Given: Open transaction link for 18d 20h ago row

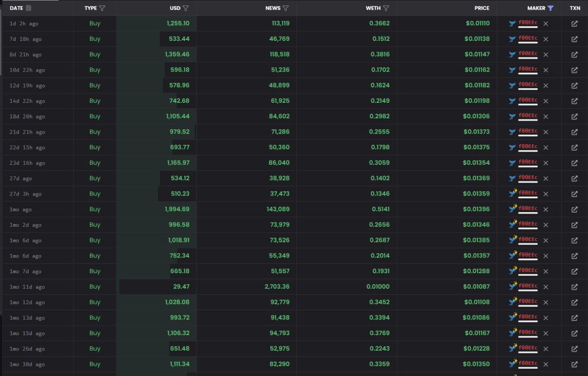Looking at the screenshot, I should (574, 117).
